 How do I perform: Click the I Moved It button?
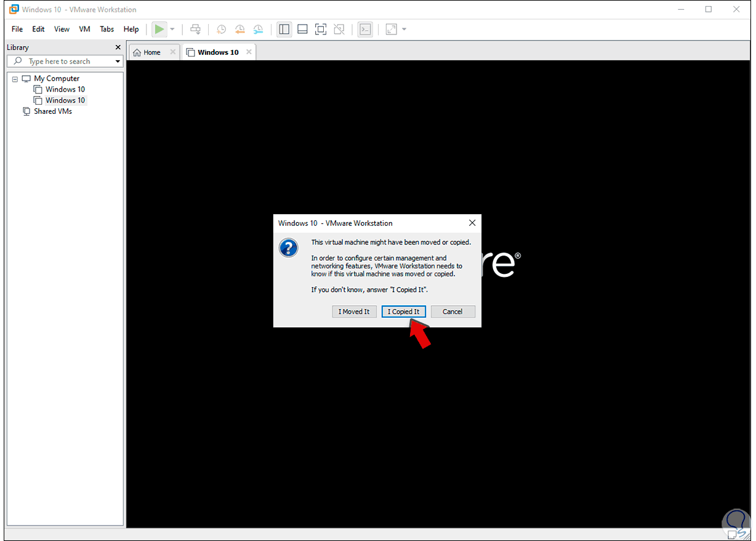[x=354, y=311]
